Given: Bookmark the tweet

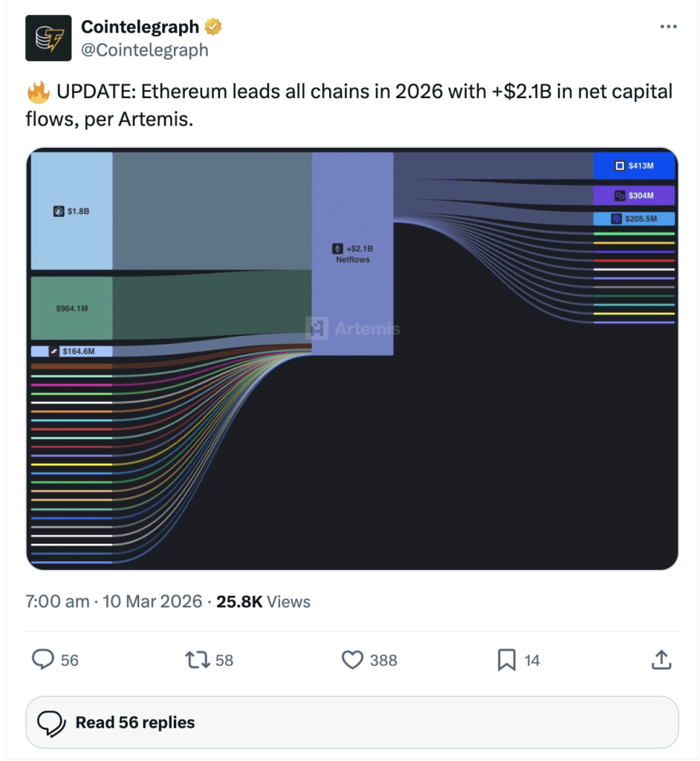Looking at the screenshot, I should pos(505,660).
